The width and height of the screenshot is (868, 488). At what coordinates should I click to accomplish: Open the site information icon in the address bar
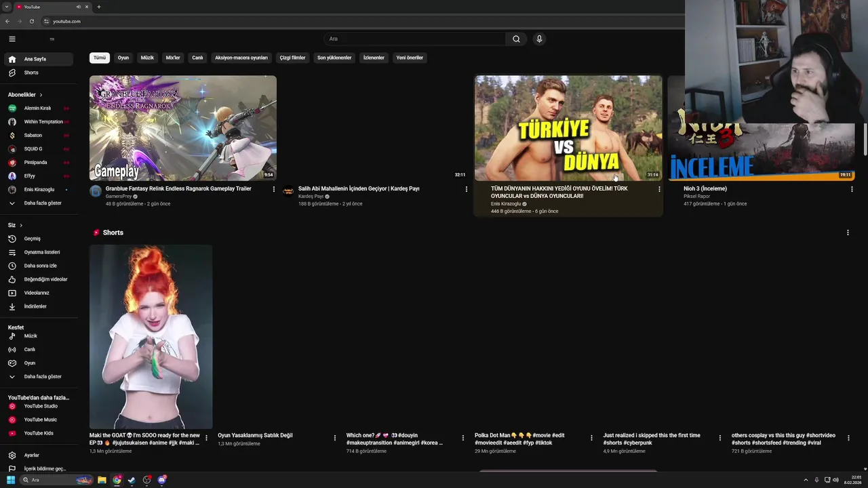[46, 21]
